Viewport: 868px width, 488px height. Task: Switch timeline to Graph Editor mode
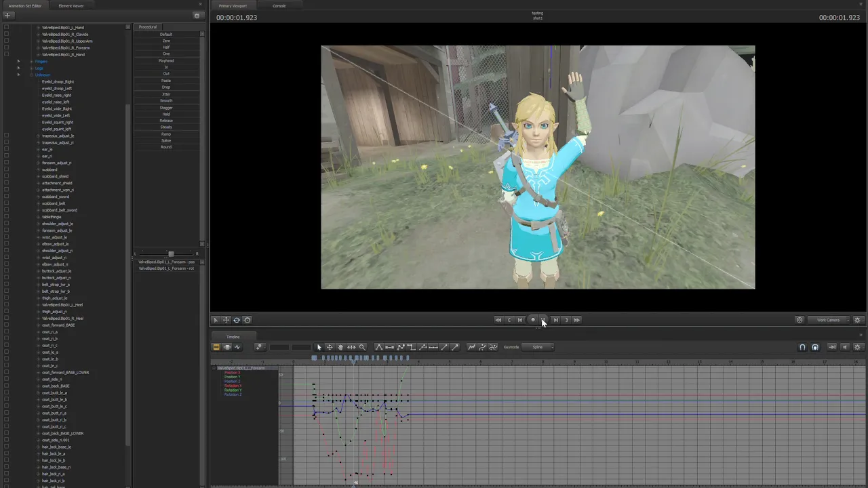pos(237,347)
